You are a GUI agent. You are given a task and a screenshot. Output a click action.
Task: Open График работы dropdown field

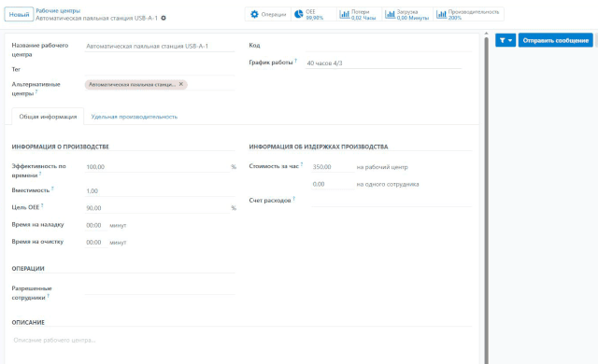point(384,63)
